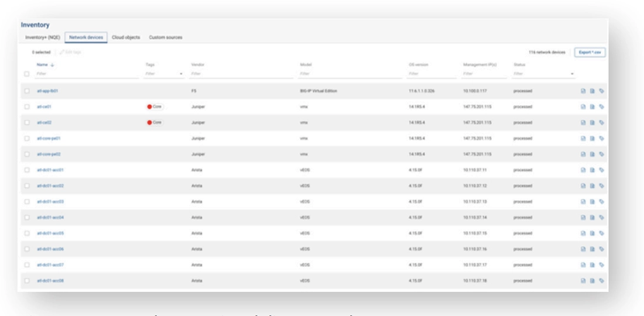The height and width of the screenshot is (316, 644).
Task: Tick the checkbox for atl-app-lb01
Action: click(x=27, y=91)
